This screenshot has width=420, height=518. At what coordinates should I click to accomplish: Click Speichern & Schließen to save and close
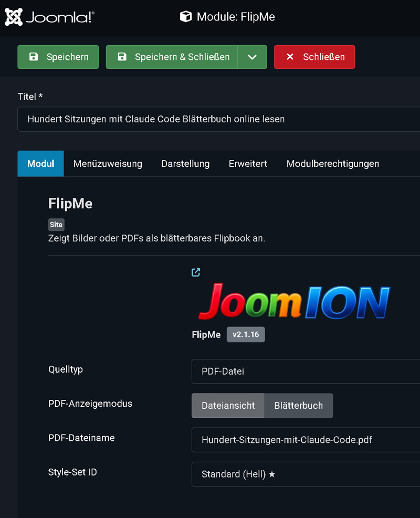coord(172,57)
